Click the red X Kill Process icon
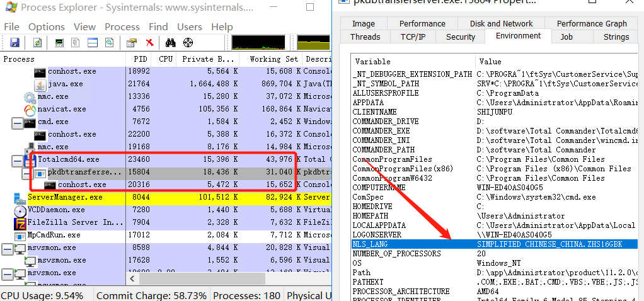This screenshot has height=301, width=644. [149, 43]
